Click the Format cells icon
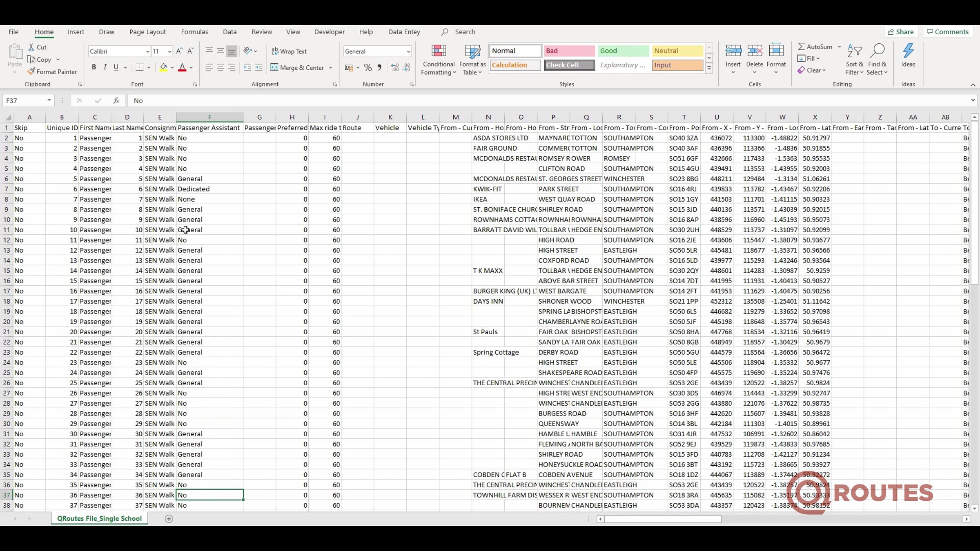Image resolution: width=980 pixels, height=551 pixels. click(776, 51)
